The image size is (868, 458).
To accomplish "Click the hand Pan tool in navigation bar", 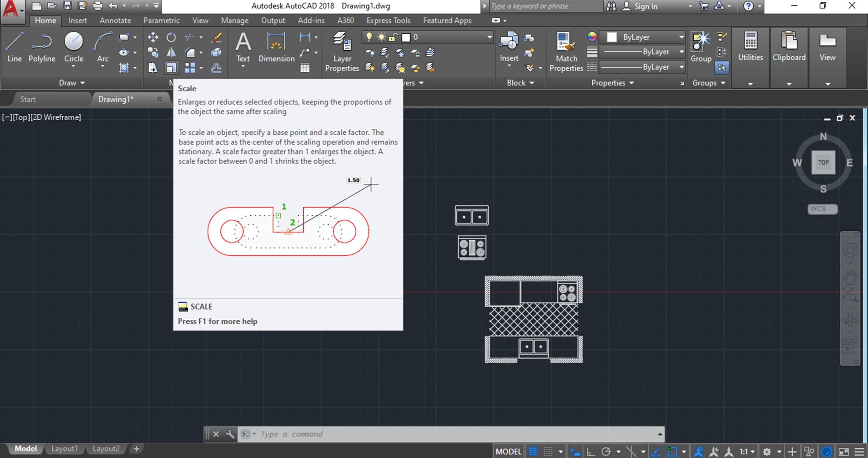I will [x=850, y=277].
